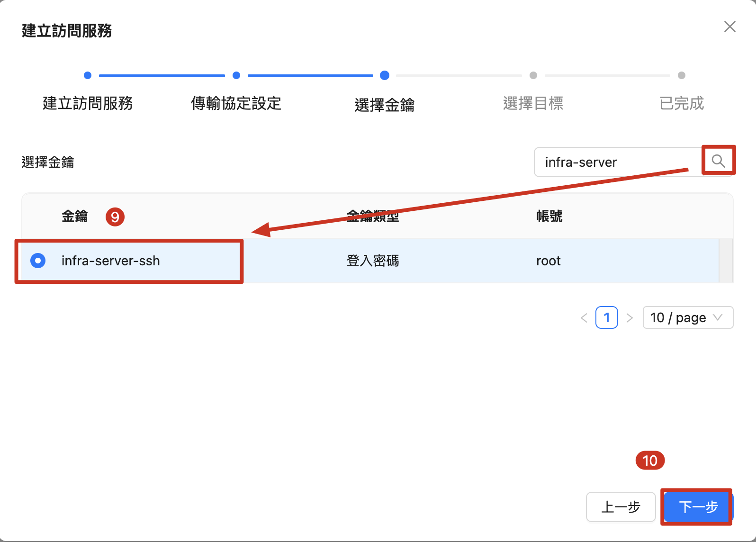The width and height of the screenshot is (756, 542).
Task: Jump to the 建立訪問服務 step label
Action: point(88,103)
